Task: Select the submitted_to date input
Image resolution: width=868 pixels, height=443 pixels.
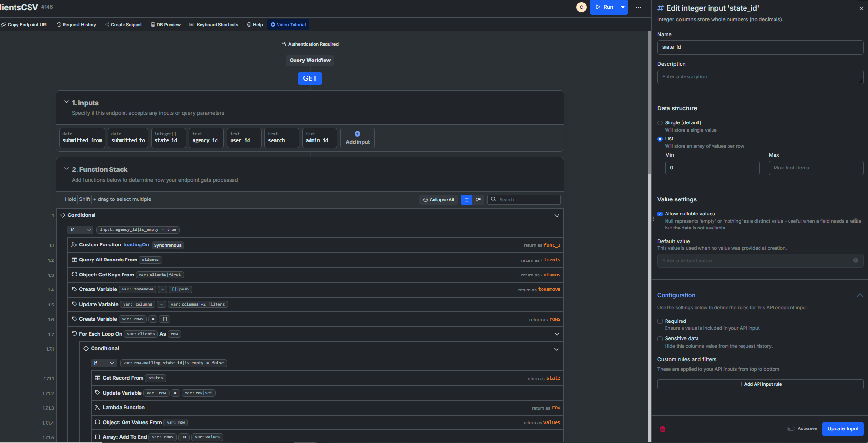Action: [128, 137]
